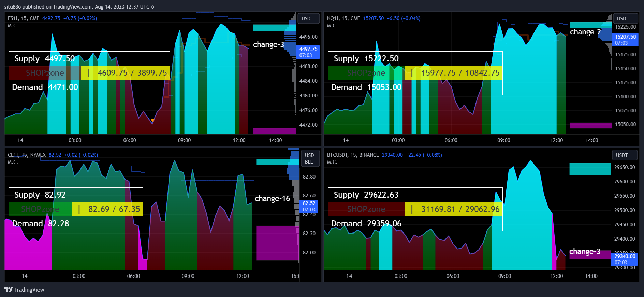644x297 pixels.
Task: Click the 'Supply 82.92' label
Action: (x=40, y=195)
